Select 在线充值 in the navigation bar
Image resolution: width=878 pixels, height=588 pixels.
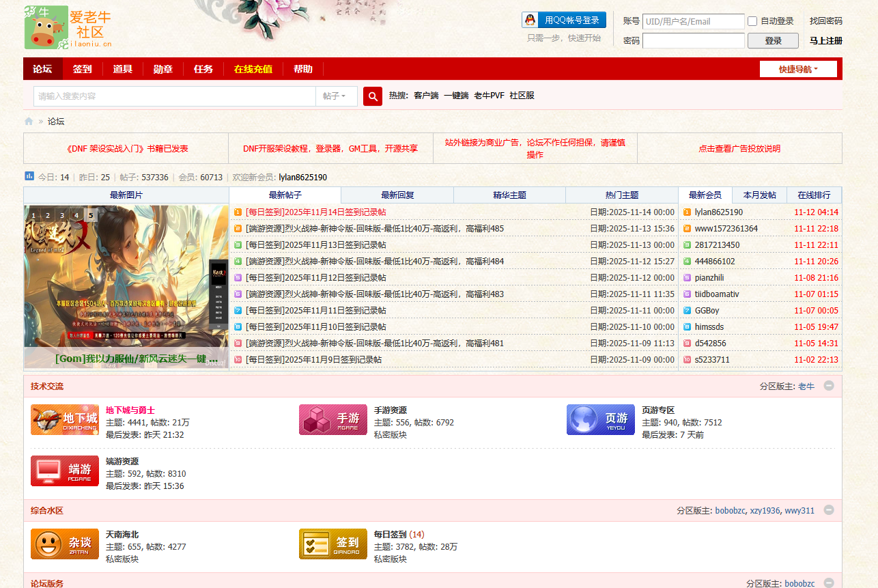point(253,69)
